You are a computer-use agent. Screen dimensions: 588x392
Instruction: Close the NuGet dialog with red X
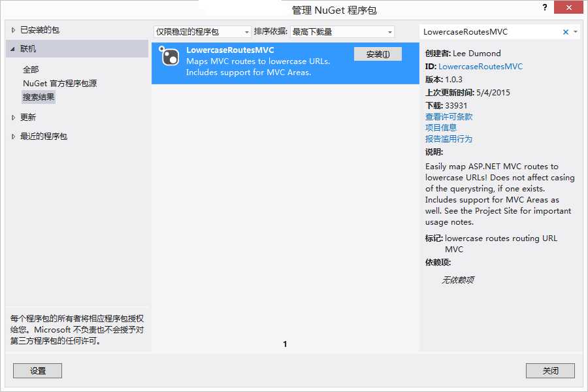pos(568,7)
